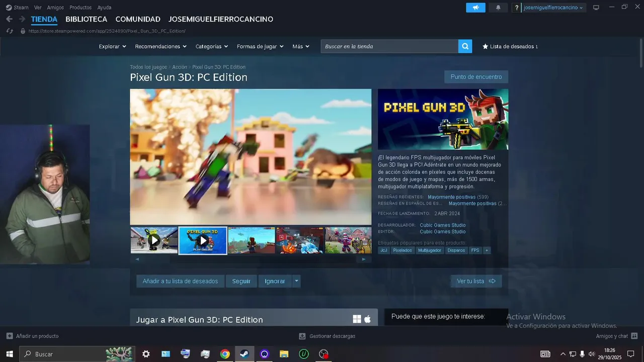644x362 pixels.
Task: Reload the store page
Action: click(10, 31)
